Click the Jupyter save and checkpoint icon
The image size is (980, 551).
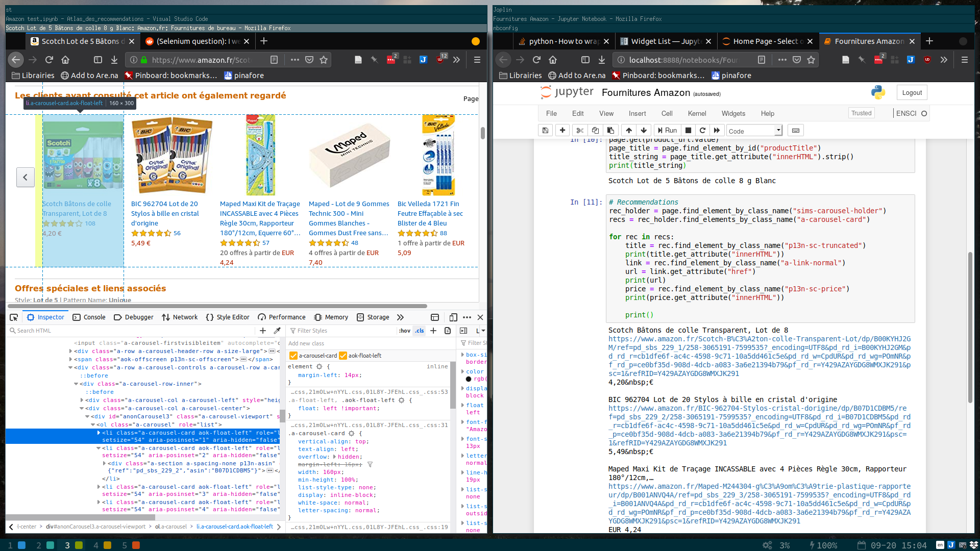click(545, 131)
